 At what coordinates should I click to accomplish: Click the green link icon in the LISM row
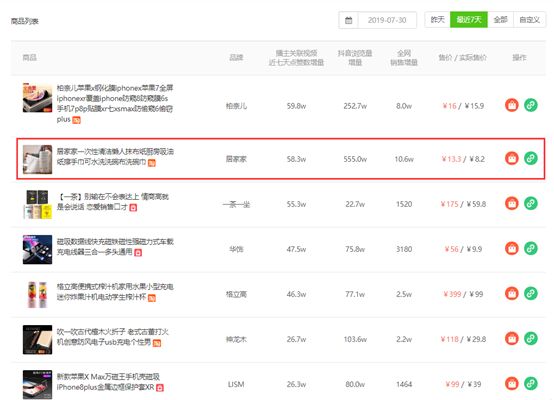pos(531,383)
